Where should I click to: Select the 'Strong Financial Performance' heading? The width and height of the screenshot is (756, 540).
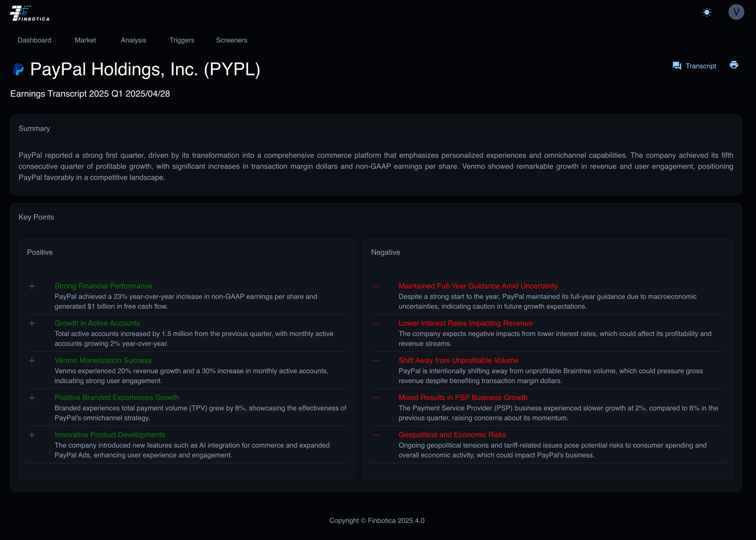coord(104,286)
